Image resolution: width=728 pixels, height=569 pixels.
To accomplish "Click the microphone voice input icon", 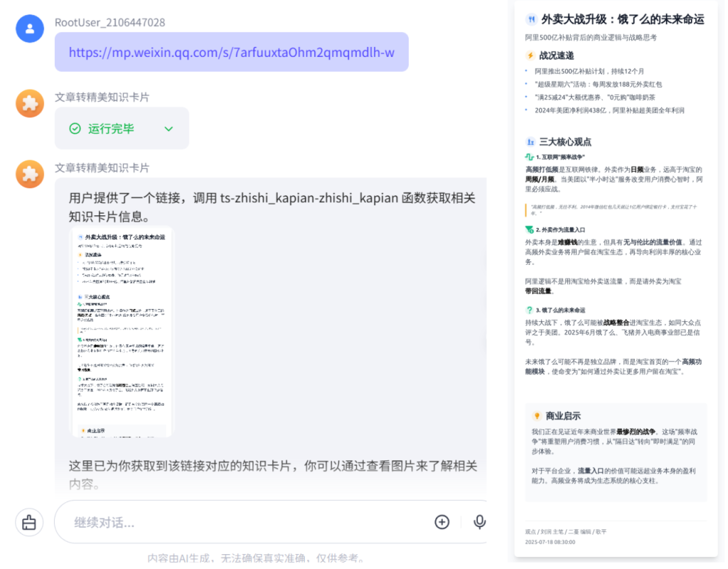I will pos(479,521).
